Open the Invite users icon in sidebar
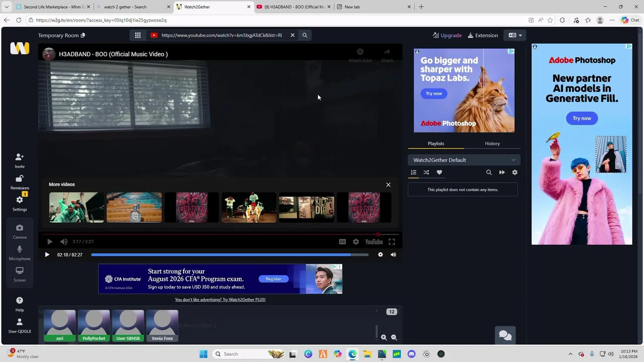Image resolution: width=644 pixels, height=362 pixels. pyautogui.click(x=20, y=160)
